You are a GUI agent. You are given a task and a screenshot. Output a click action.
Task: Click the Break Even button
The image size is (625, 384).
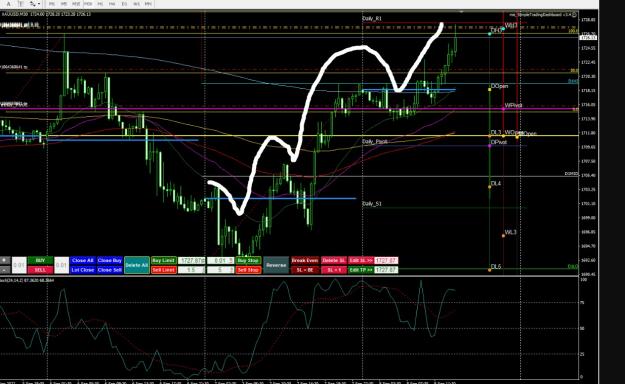pyautogui.click(x=305, y=260)
